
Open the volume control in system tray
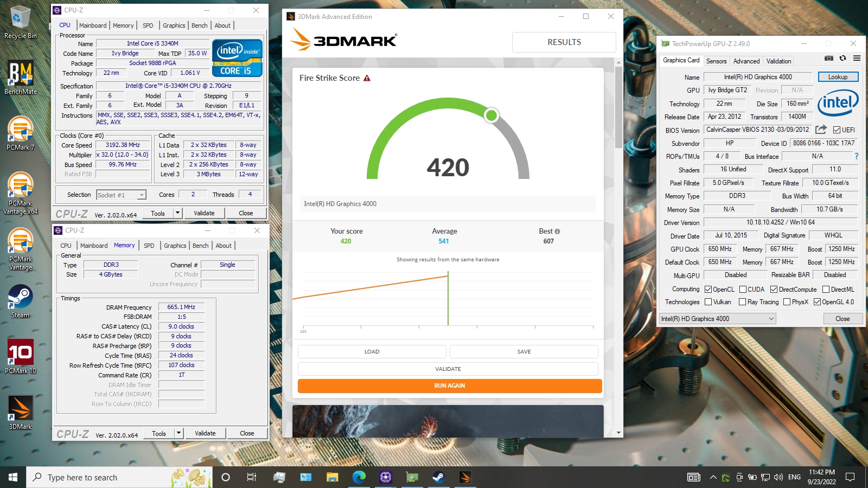click(x=778, y=477)
